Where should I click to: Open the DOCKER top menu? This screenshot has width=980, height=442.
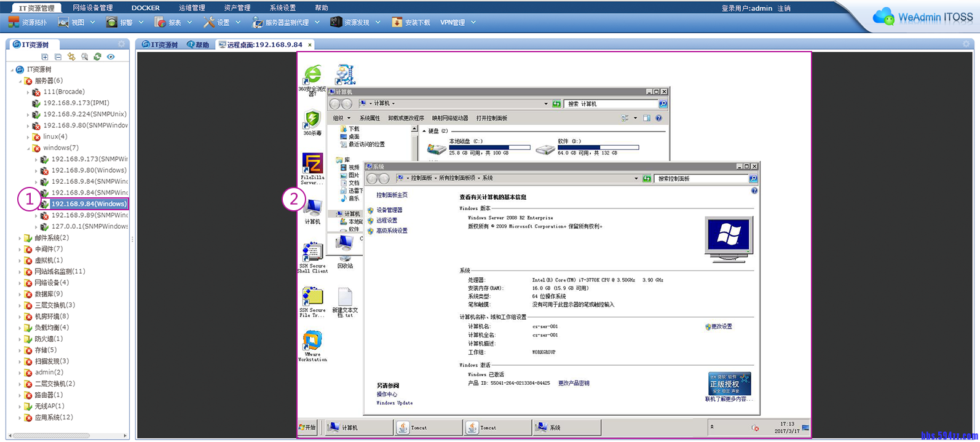click(146, 8)
